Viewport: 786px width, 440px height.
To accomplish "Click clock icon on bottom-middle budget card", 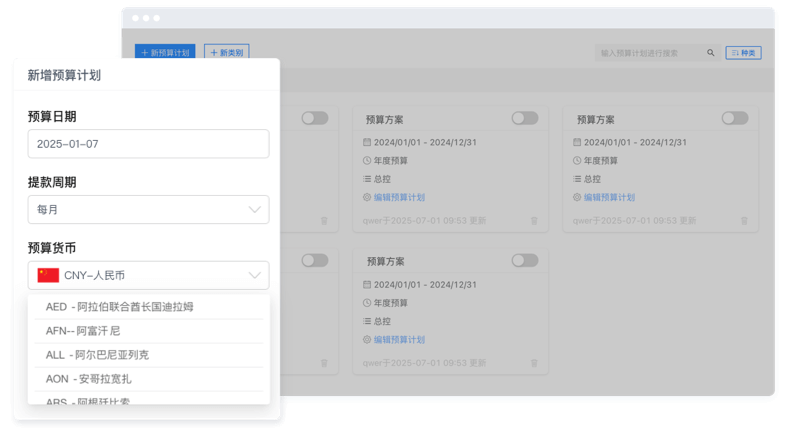I will point(367,303).
